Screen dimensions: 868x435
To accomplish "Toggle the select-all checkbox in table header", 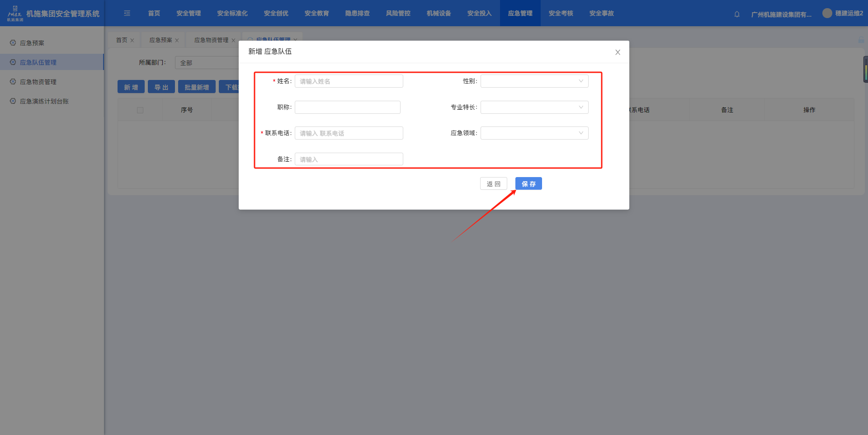I will click(140, 110).
